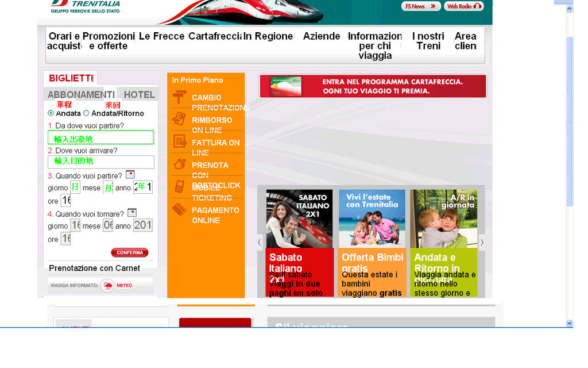The height and width of the screenshot is (368, 588).
Task: Click return anno year field
Action: point(143,225)
